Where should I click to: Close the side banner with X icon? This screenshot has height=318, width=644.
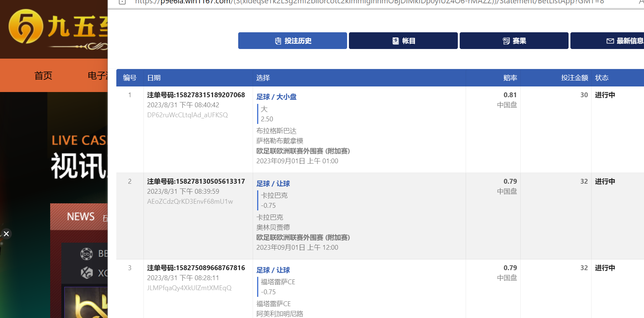6,234
